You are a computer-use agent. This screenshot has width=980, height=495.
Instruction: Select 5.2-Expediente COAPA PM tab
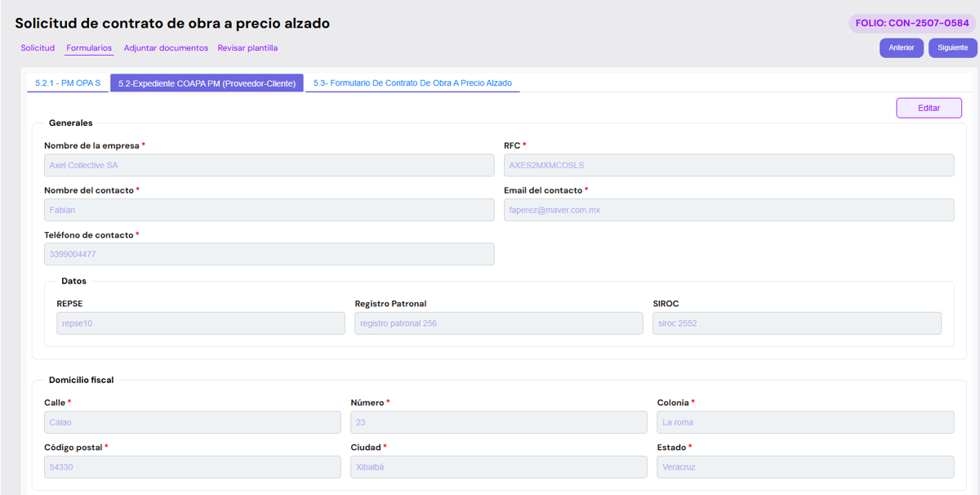[x=207, y=83]
